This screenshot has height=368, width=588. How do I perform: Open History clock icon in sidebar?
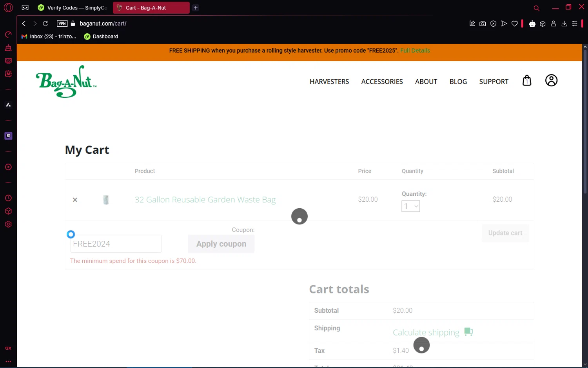pyautogui.click(x=8, y=198)
